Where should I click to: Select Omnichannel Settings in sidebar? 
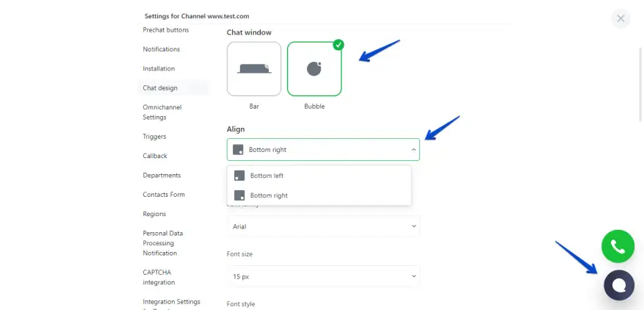click(x=162, y=112)
